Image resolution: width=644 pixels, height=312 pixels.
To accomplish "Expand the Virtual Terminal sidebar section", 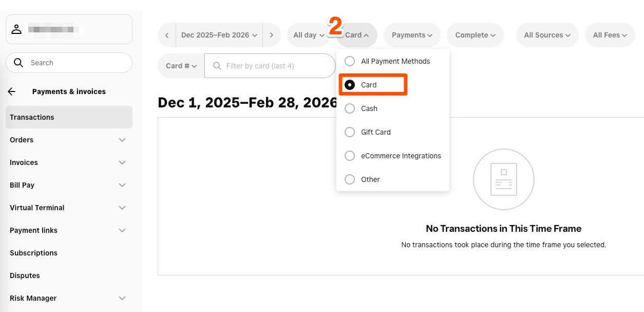I will [x=122, y=208].
